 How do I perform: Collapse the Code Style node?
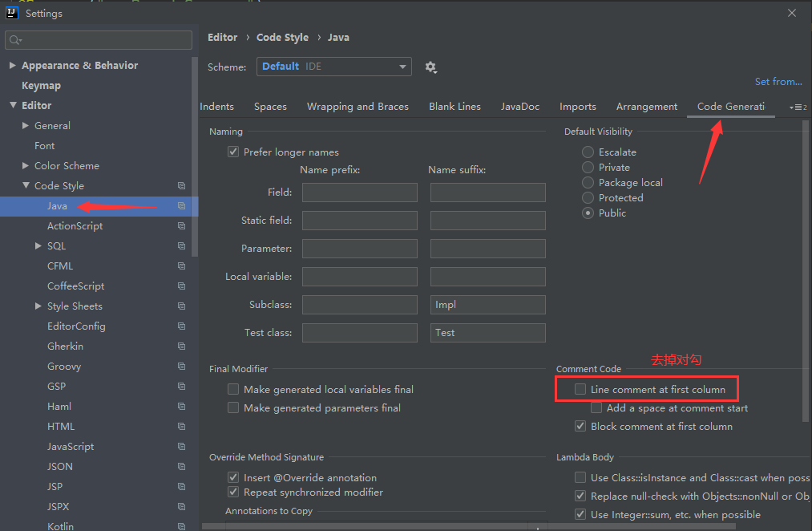[x=26, y=185]
